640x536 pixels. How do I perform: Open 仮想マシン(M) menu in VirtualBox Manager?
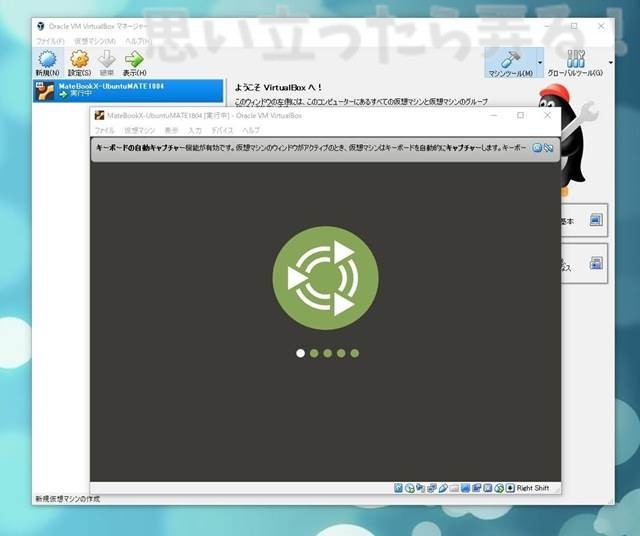point(95,41)
